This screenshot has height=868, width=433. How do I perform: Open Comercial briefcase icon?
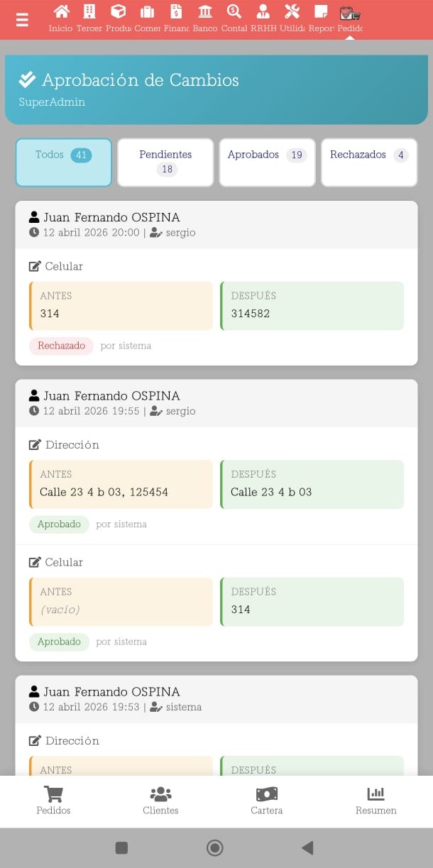click(147, 12)
